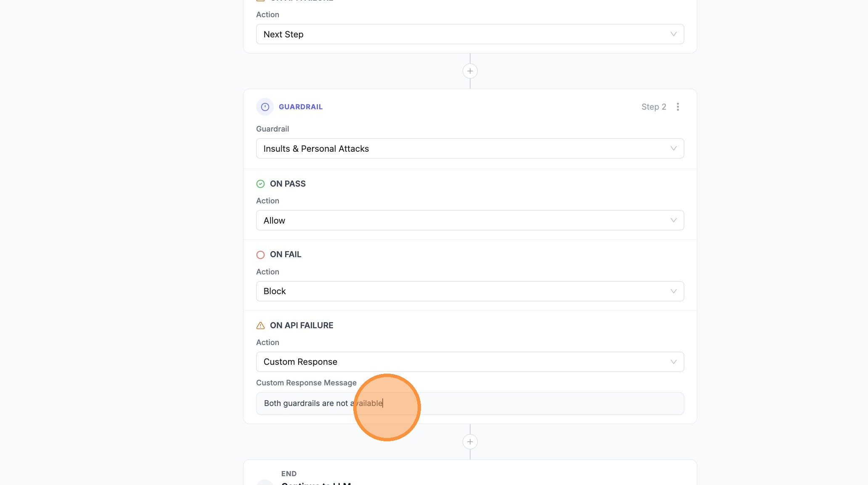Open the Step 2 three-dot options menu
The width and height of the screenshot is (868, 485).
tap(677, 107)
